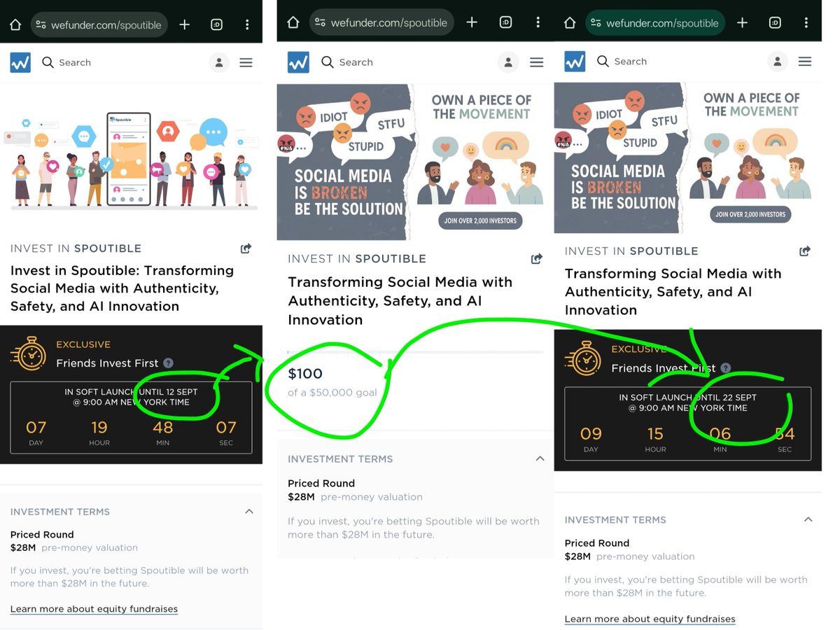Share Spoutible campaign in the right screenshot
This screenshot has width=840, height=630.
click(805, 251)
